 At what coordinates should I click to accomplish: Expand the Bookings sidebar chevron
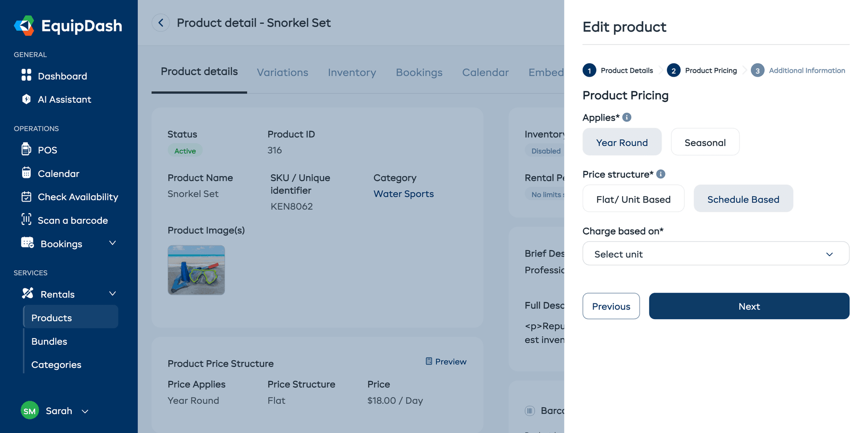click(112, 243)
